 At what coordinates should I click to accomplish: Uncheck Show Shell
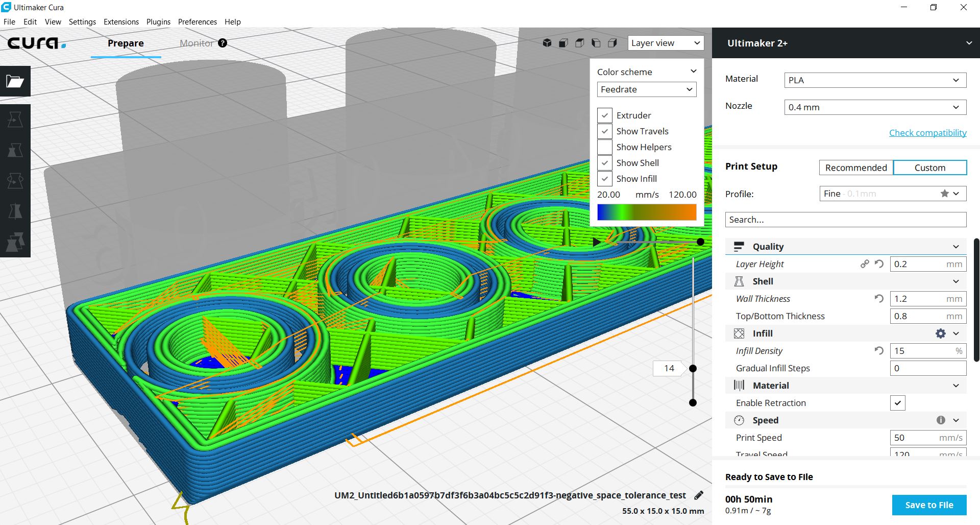pyautogui.click(x=605, y=163)
